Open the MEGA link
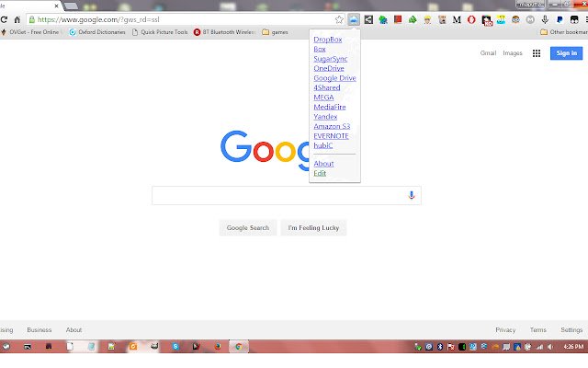This screenshot has height=368, width=588. (x=323, y=98)
